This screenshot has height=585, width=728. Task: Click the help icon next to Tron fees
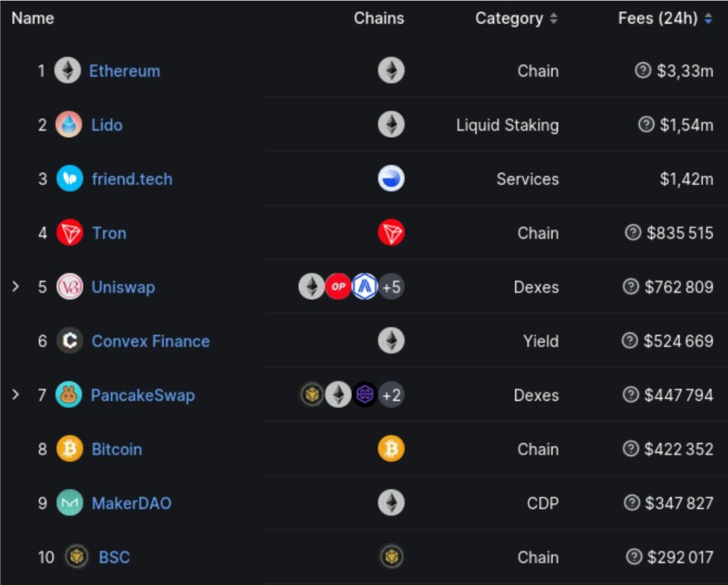click(x=633, y=232)
